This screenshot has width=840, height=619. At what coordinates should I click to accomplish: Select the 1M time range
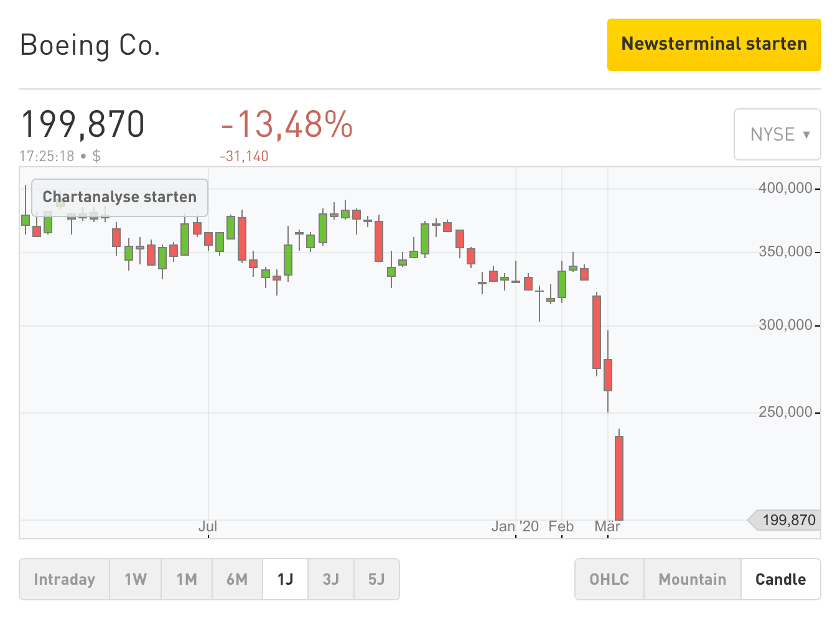click(x=187, y=579)
